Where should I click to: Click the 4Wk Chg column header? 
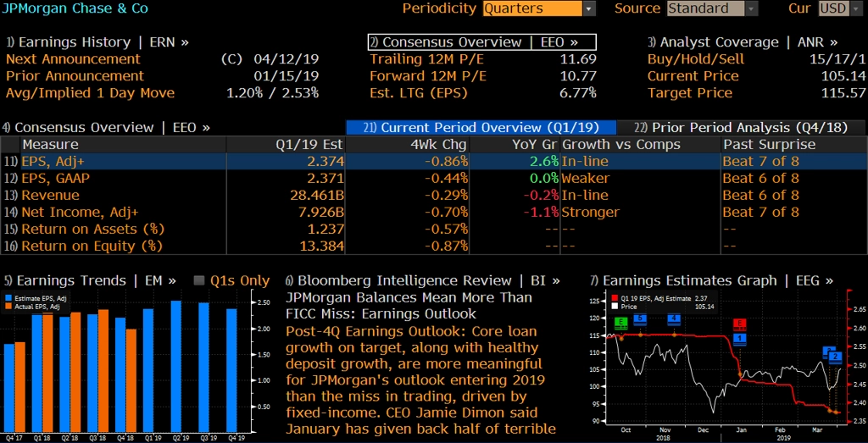click(408, 145)
